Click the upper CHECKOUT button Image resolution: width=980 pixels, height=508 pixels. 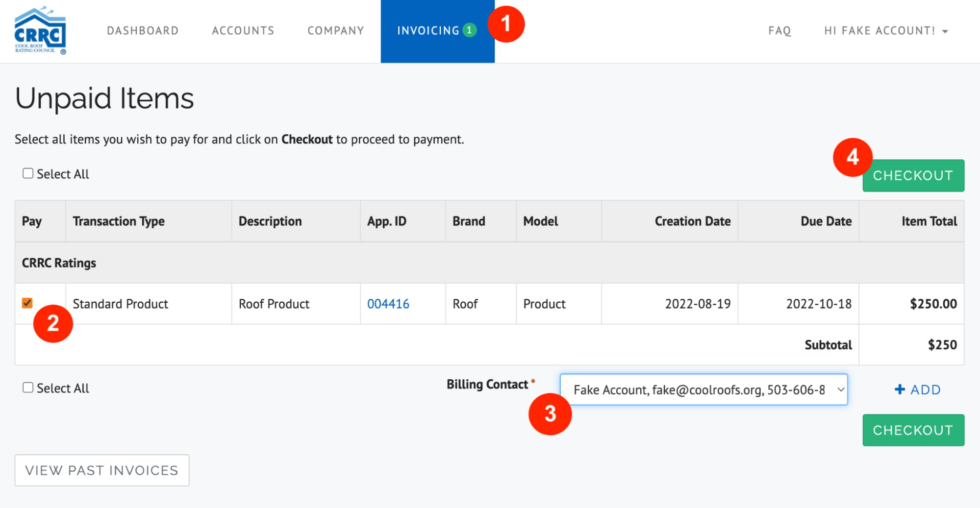click(913, 175)
